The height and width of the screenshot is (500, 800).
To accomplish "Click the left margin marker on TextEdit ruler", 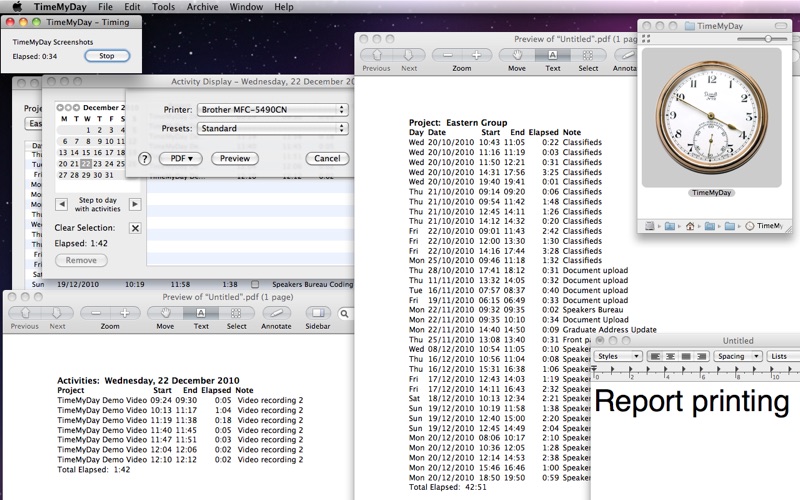I will tap(594, 369).
